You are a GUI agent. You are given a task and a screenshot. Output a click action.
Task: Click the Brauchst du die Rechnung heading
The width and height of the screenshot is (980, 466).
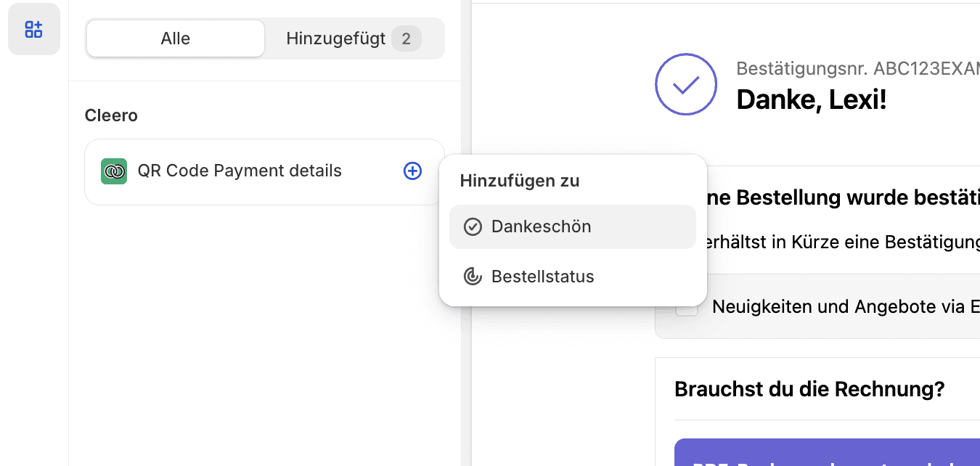[811, 389]
